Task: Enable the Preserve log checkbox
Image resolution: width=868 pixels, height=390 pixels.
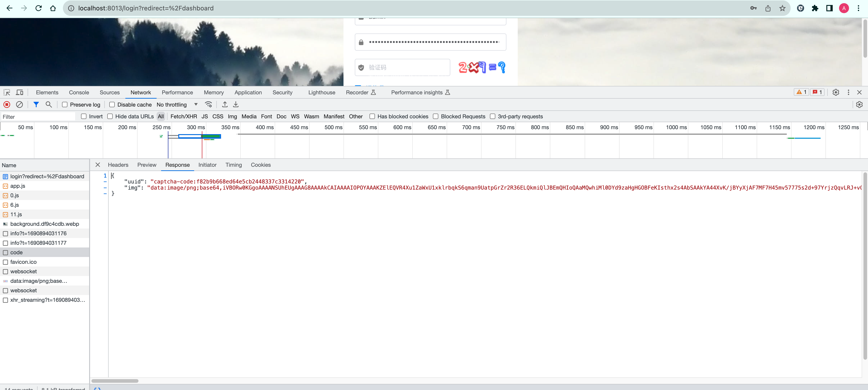Action: click(65, 105)
